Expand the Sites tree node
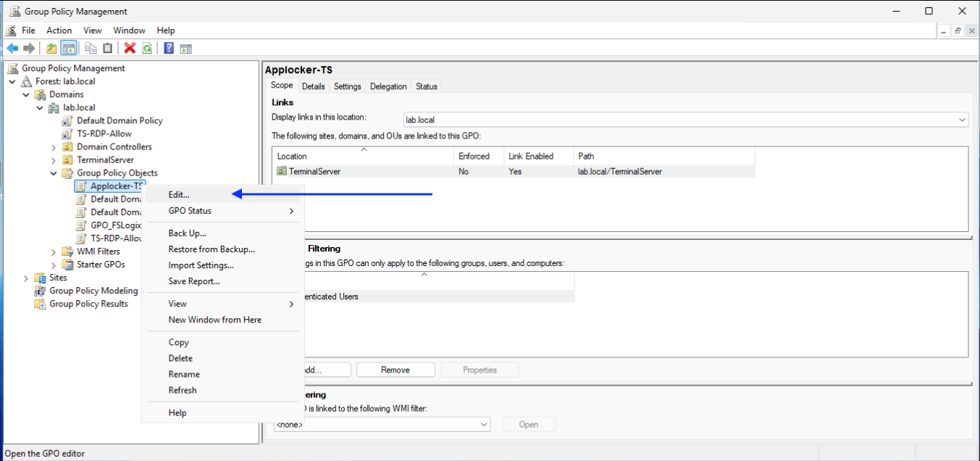The width and height of the screenshot is (980, 461). 26,278
